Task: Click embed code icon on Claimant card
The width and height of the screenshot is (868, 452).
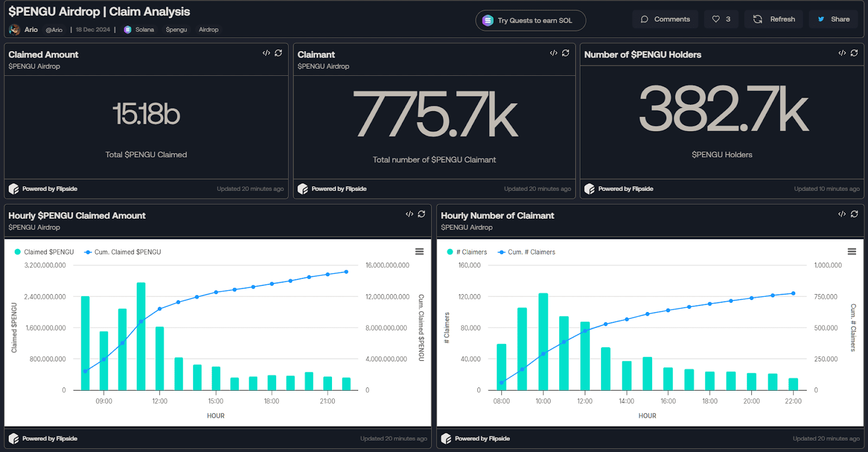Action: (x=553, y=53)
